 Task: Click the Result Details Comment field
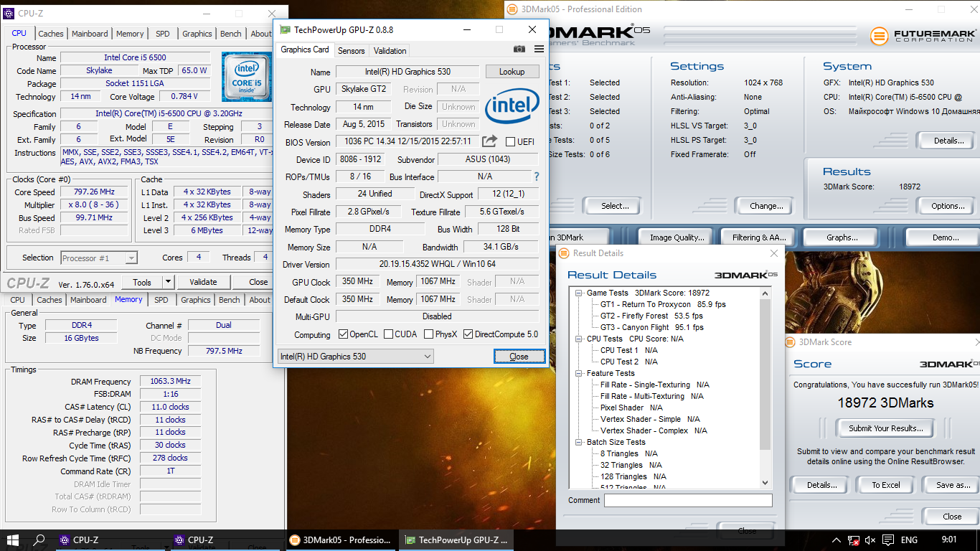pos(688,500)
